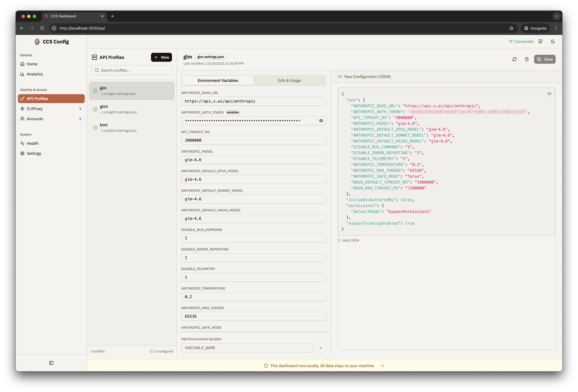Delete the glm profile using the trash icon
Viewport: 578px width, 392px height.
(527, 59)
